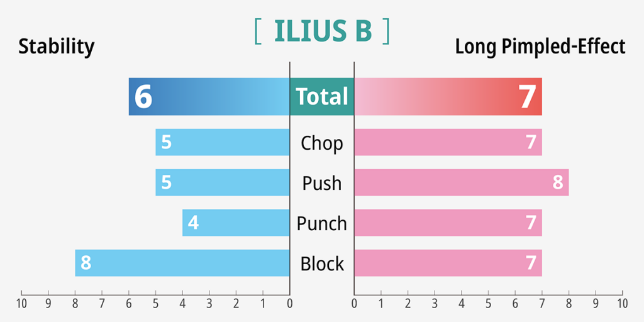Select the Stability heading
Image resolution: width=644 pixels, height=322 pixels.
(x=57, y=47)
